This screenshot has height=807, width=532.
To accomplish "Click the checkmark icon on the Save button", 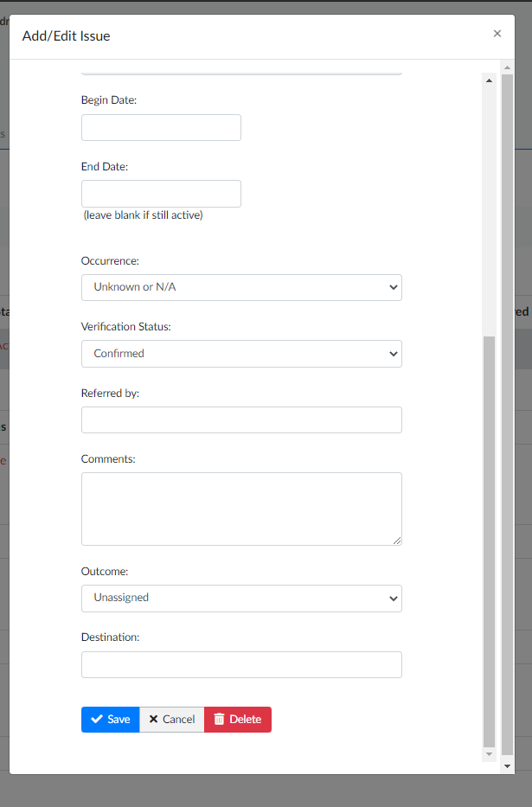I will tap(98, 719).
